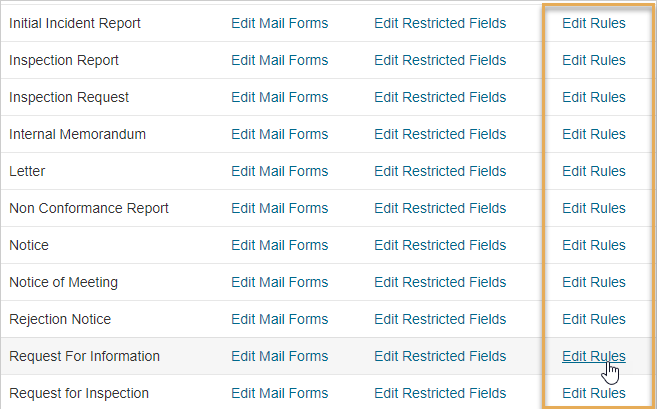Edit Mail Forms for Inspection Request
The image size is (657, 409).
279,97
